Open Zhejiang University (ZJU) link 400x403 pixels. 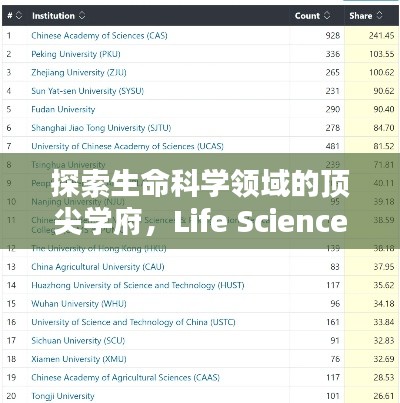[79, 72]
